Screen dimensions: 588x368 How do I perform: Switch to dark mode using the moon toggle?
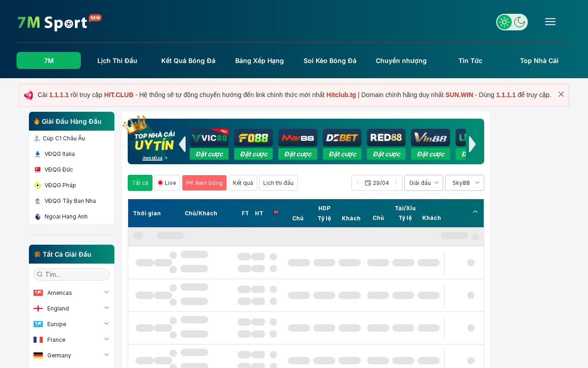point(520,22)
